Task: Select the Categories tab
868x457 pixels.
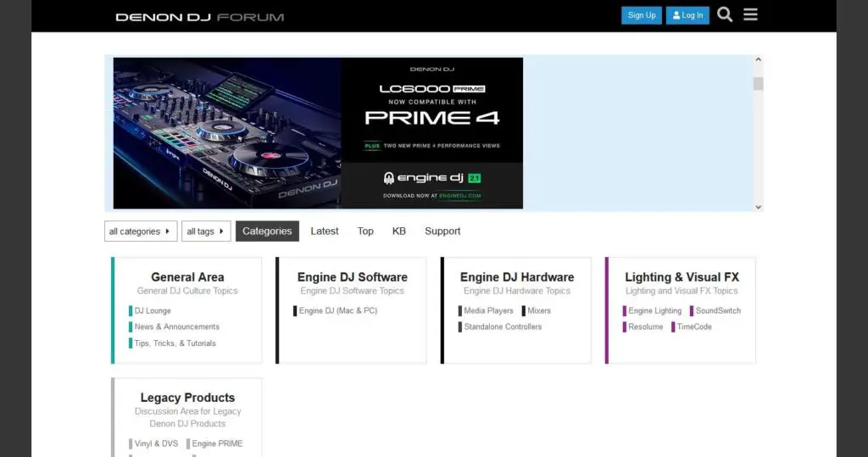Action: click(267, 231)
